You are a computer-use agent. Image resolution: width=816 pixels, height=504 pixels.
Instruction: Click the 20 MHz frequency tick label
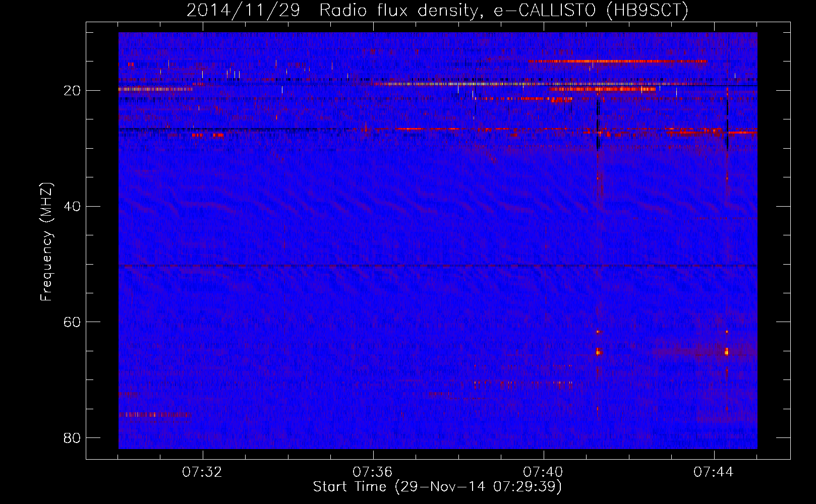click(x=73, y=91)
